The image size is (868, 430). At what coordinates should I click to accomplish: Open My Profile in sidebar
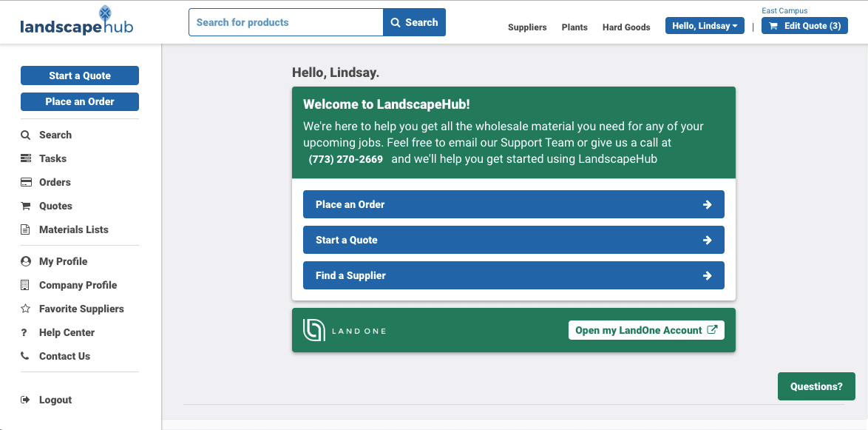click(63, 261)
